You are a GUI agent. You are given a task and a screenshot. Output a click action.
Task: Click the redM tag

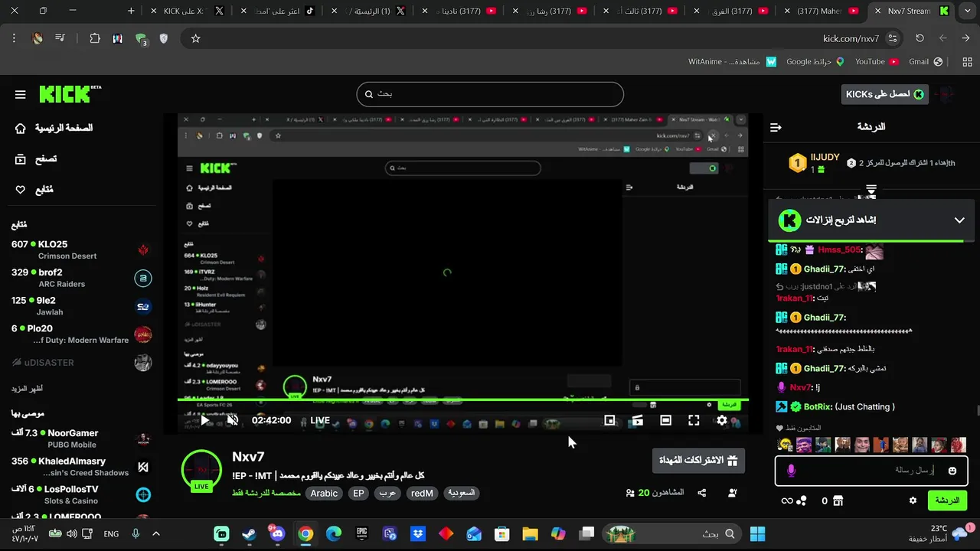[x=422, y=494]
